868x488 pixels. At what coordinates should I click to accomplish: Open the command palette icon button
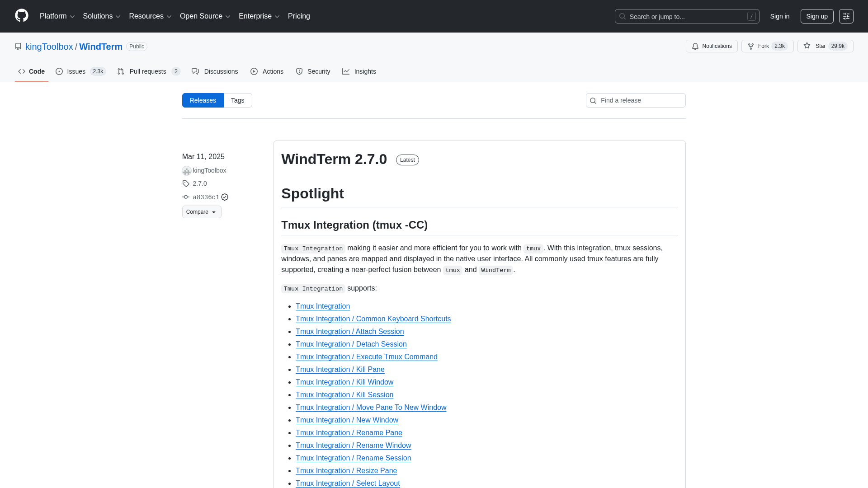tap(846, 16)
